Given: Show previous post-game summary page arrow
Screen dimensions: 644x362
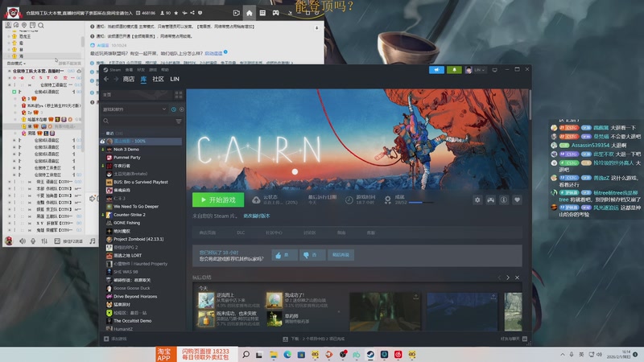Looking at the screenshot, I should click(499, 278).
